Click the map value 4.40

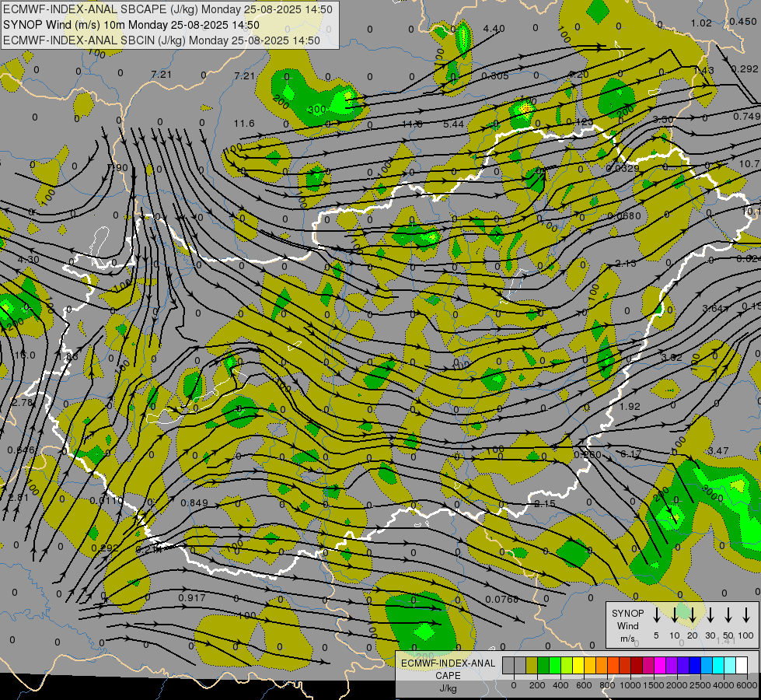click(494, 29)
